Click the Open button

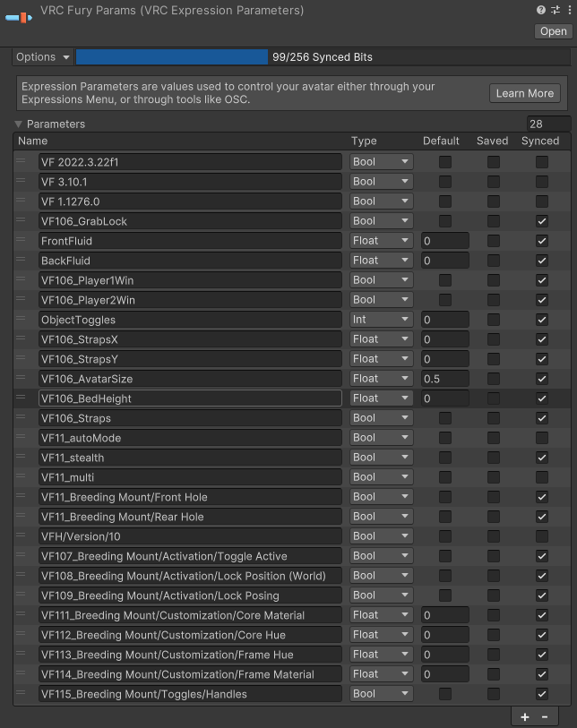[553, 31]
